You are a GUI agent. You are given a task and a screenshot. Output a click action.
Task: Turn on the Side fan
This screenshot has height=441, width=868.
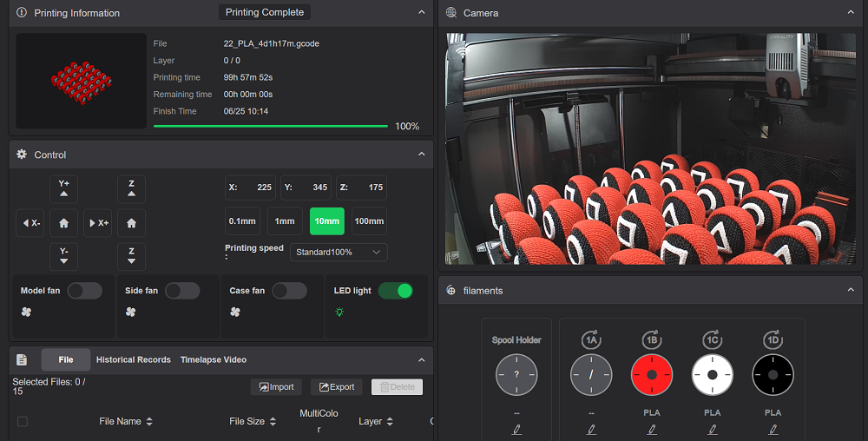click(x=182, y=291)
